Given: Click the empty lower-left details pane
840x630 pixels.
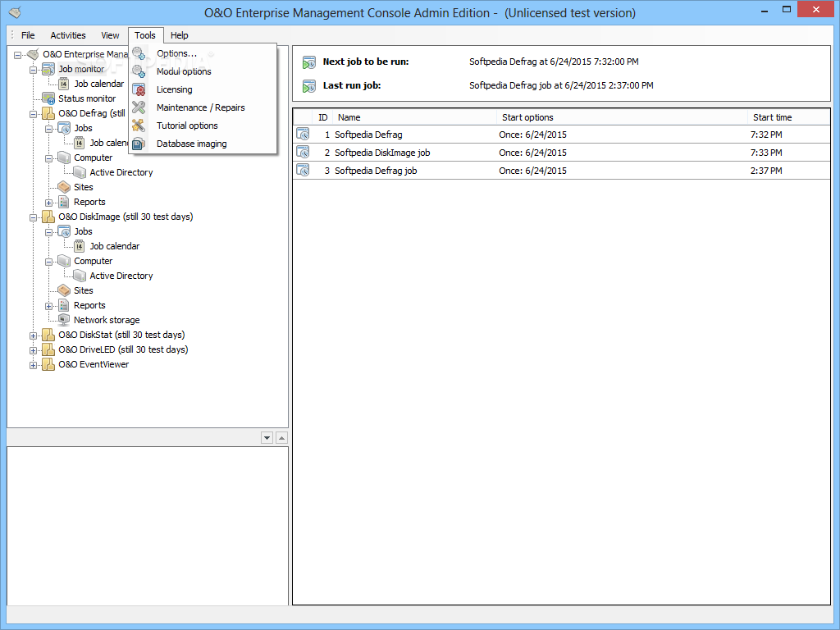Looking at the screenshot, I should point(148,526).
